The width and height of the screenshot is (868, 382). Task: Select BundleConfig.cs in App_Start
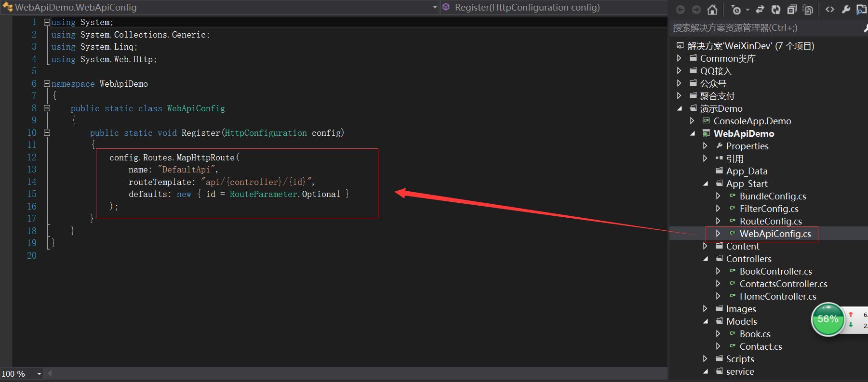click(x=773, y=196)
